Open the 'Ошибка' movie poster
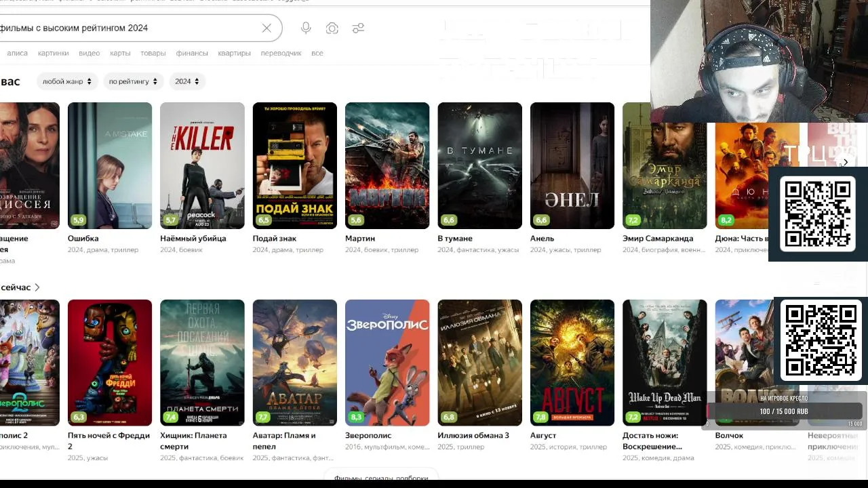 pyautogui.click(x=110, y=165)
